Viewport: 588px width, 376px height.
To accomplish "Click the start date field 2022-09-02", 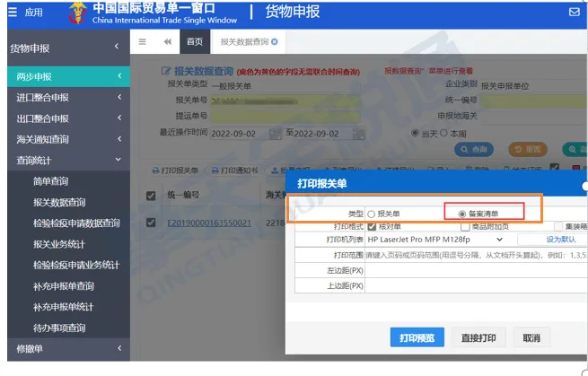I will point(240,134).
